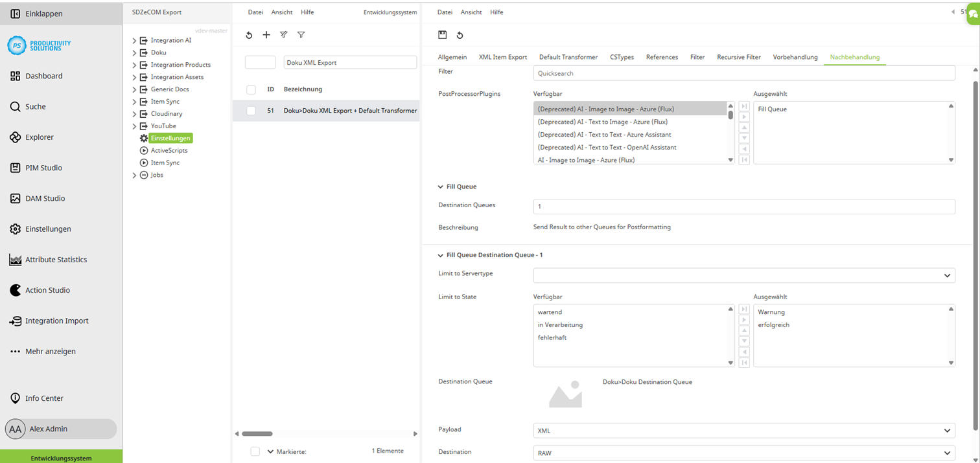Viewport: 980px width, 463px height.
Task: Select 'erfolgreich' in the Ausgewählt states list
Action: 774,325
